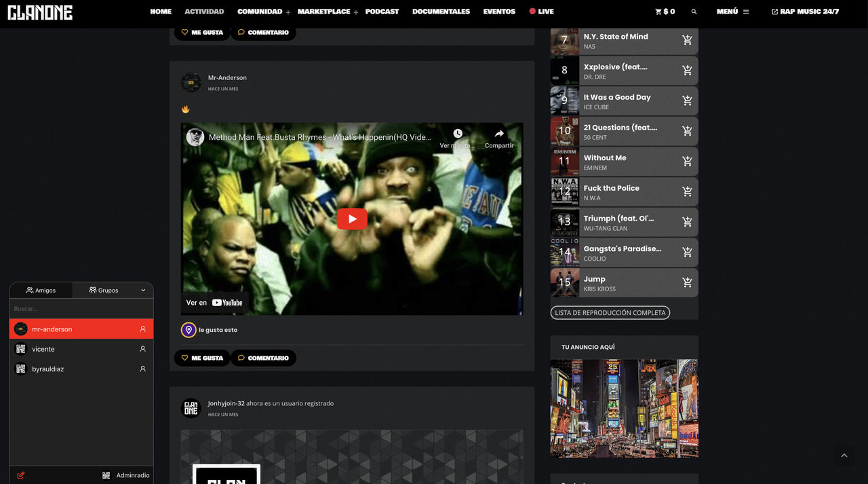868x484 pixels.
Task: Open DOCUMENTALES in navigation
Action: [x=441, y=12]
